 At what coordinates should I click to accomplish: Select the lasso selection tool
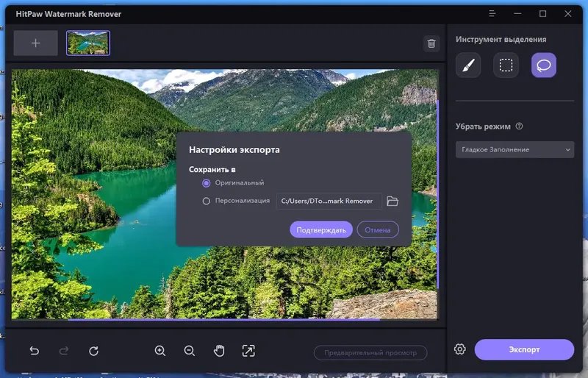point(544,65)
